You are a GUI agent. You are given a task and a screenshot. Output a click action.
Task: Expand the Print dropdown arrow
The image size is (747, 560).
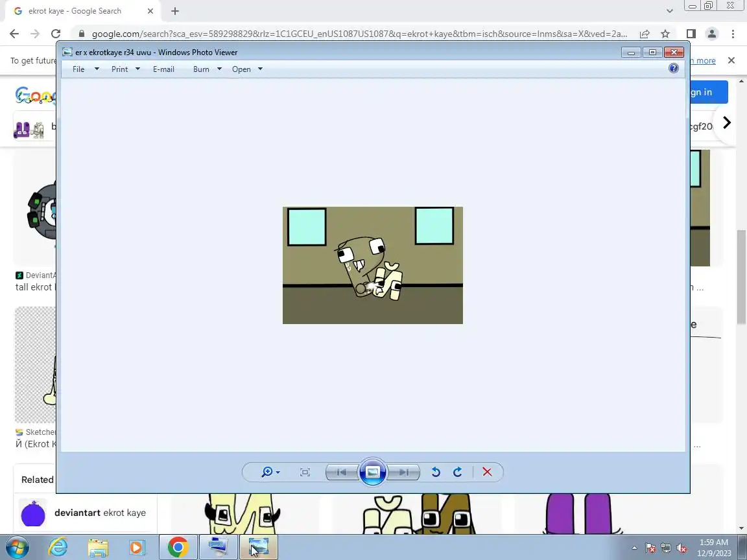[x=137, y=69]
